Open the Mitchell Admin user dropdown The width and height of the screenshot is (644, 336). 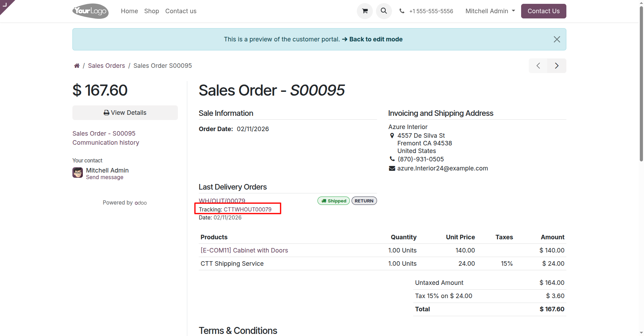click(490, 11)
